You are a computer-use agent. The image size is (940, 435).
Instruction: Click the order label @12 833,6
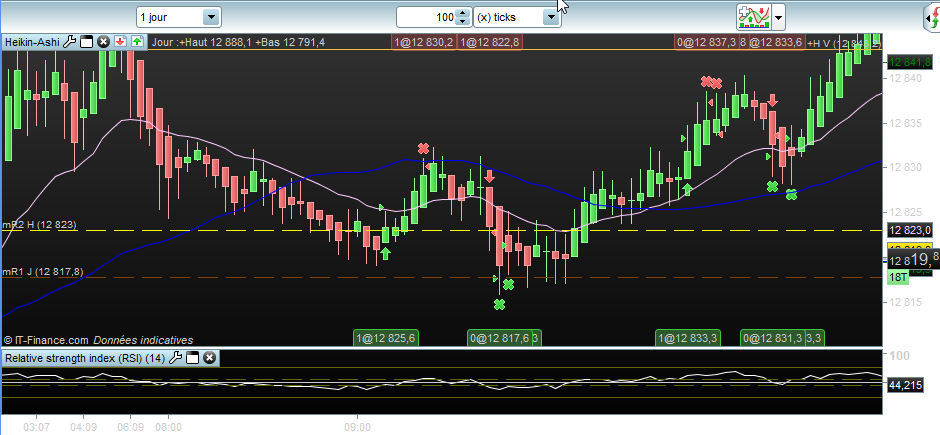[775, 42]
